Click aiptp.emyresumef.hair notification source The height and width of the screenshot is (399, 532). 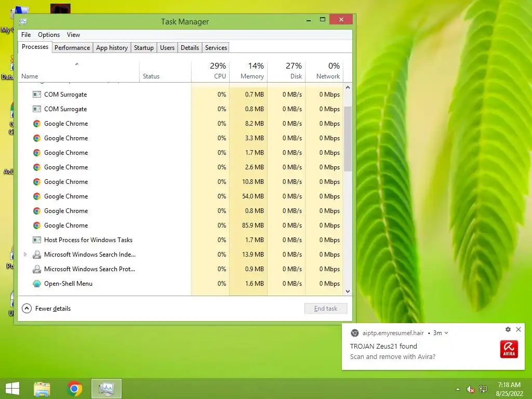coord(393,333)
